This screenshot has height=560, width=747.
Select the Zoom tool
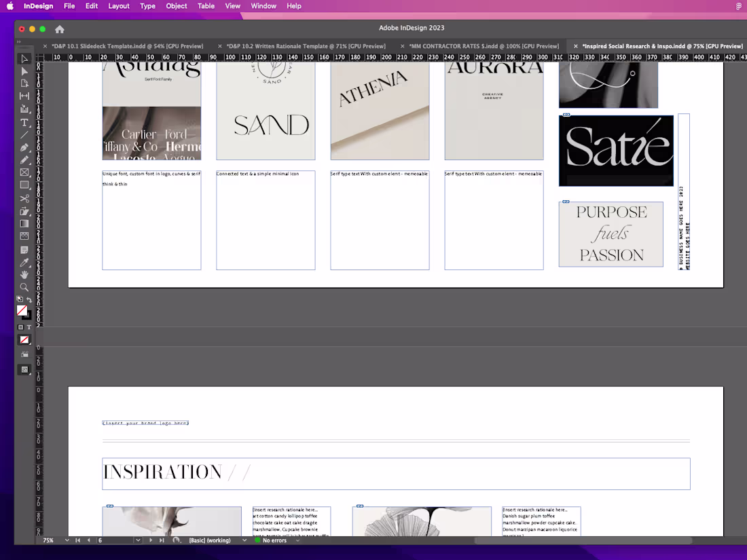pyautogui.click(x=24, y=287)
